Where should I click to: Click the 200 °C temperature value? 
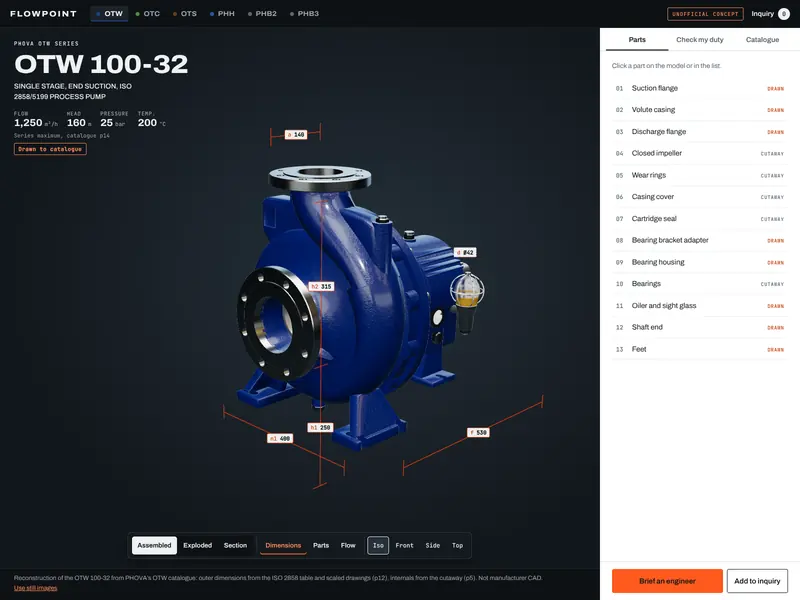pyautogui.click(x=152, y=123)
